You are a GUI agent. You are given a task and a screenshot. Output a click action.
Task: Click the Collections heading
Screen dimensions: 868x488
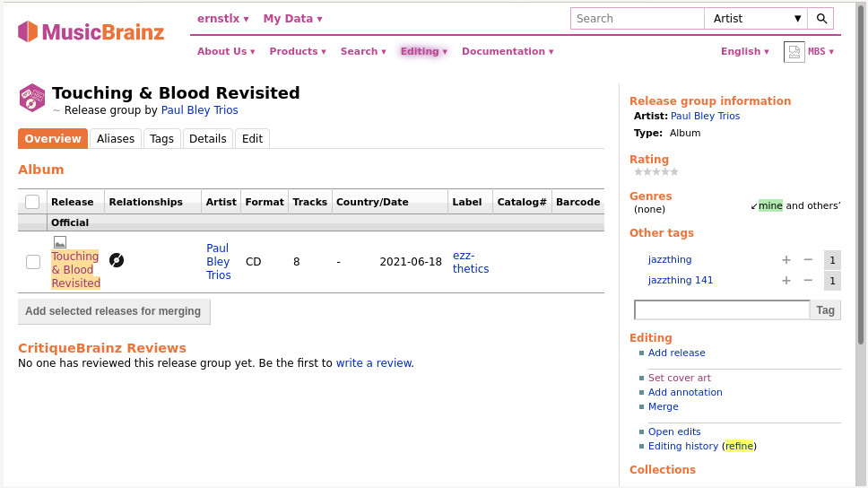coord(663,470)
